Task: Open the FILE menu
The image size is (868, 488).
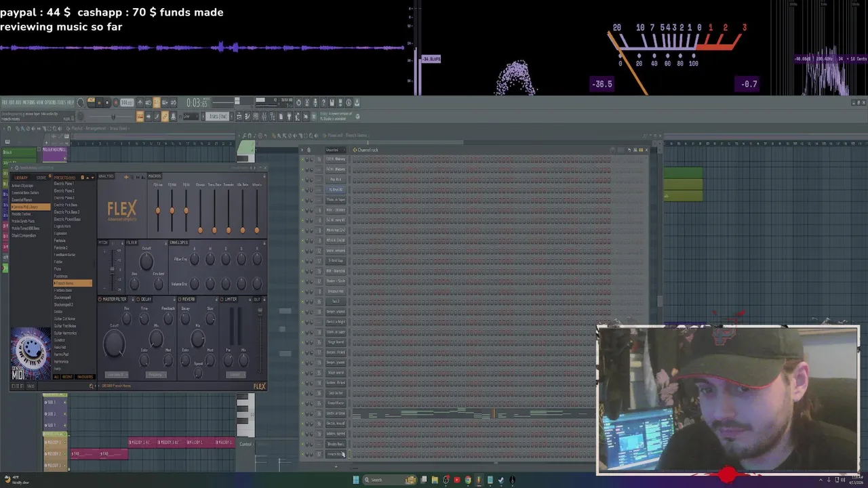Action: coord(5,102)
